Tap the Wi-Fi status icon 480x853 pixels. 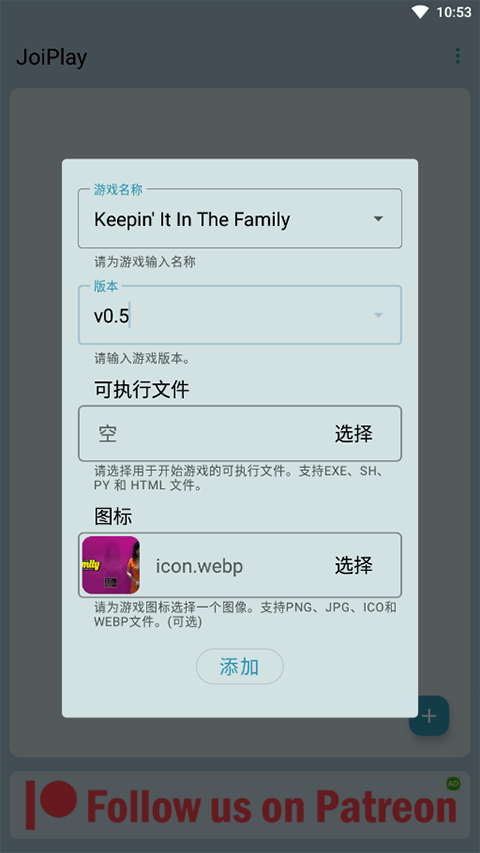[420, 12]
